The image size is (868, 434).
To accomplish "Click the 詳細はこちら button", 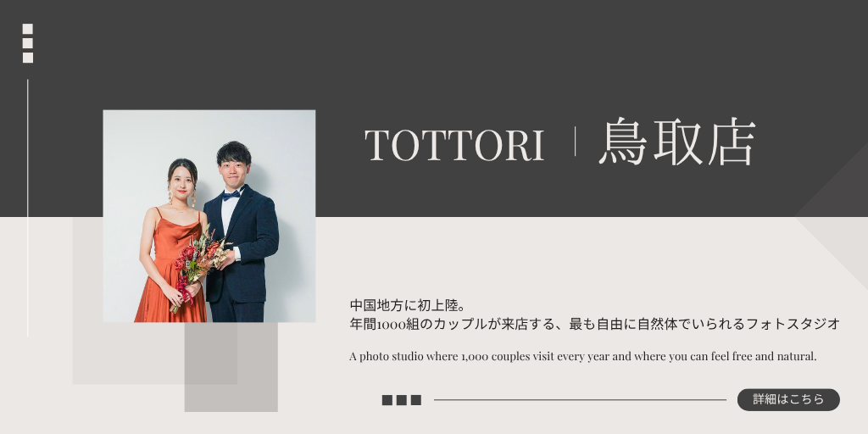I will pyautogui.click(x=788, y=400).
